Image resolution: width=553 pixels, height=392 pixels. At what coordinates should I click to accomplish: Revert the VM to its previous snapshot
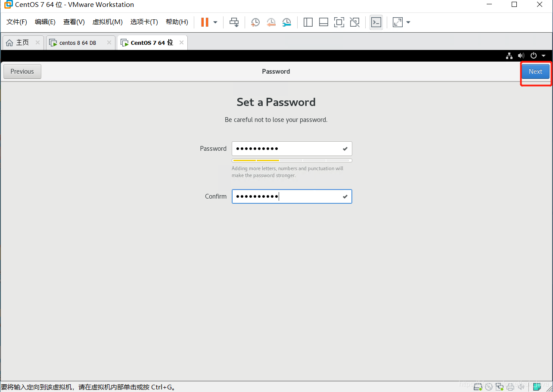(271, 22)
